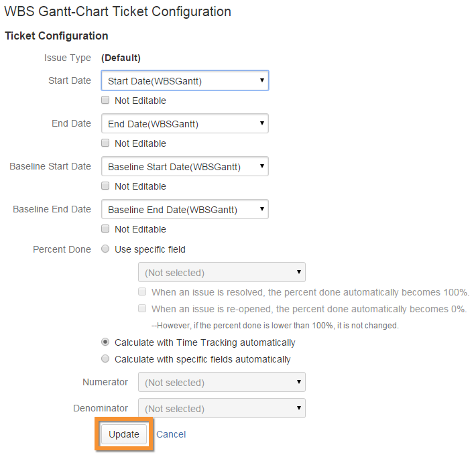Tick the re-opened-becomes-0% checkbox
476x455 pixels.
(142, 309)
